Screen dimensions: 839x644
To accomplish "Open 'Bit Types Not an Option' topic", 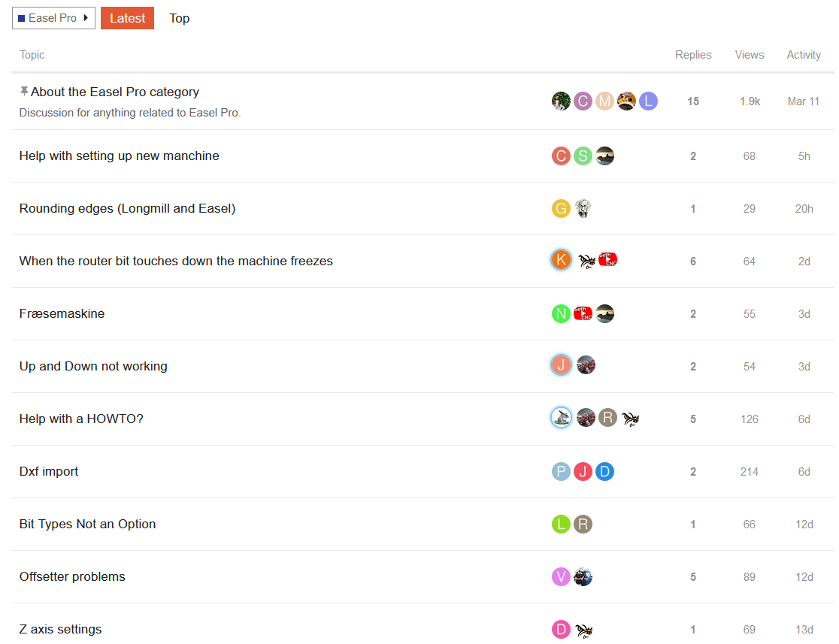I will point(87,524).
